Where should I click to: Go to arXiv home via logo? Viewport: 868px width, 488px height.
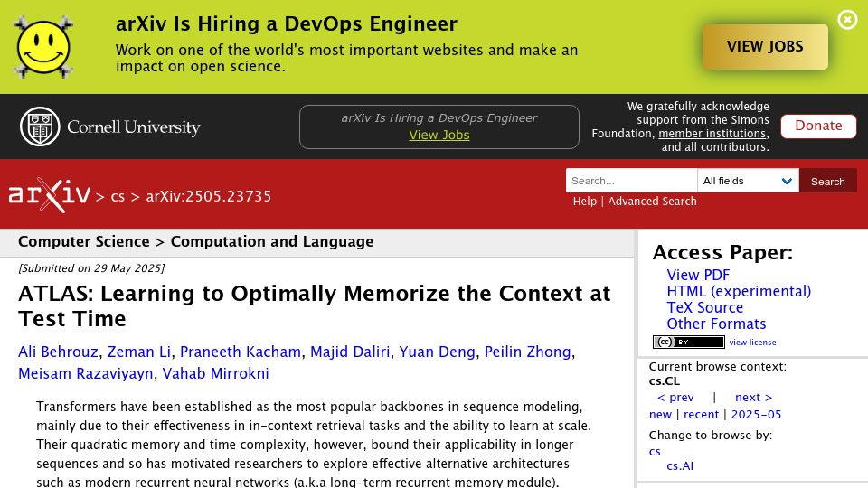tap(49, 195)
